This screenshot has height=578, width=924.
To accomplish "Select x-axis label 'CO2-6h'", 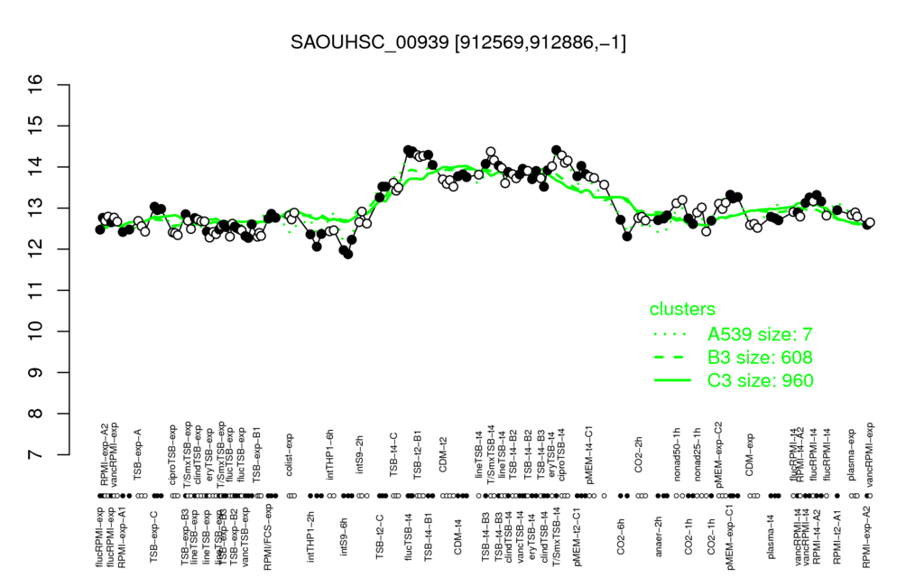I will tap(620, 537).
